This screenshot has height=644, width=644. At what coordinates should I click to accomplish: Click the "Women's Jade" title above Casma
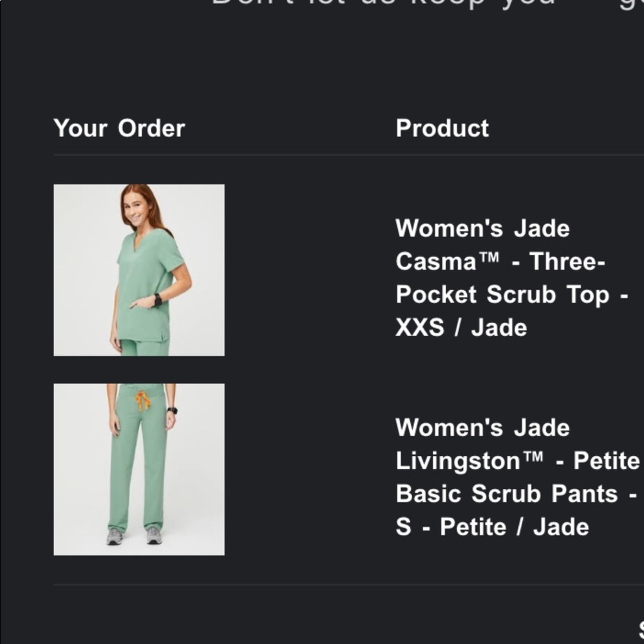[482, 229]
